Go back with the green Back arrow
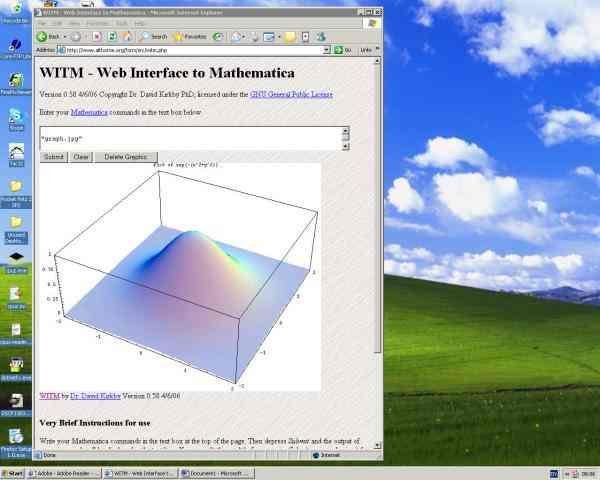 (x=49, y=37)
